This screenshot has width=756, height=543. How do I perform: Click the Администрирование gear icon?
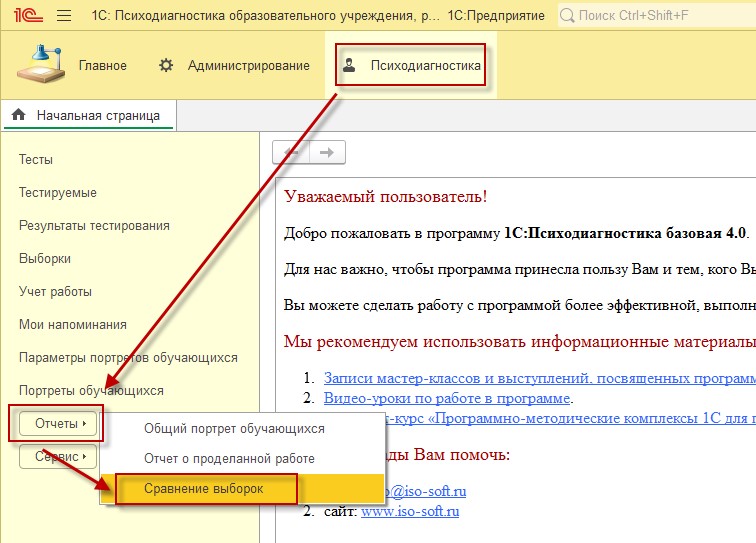(166, 65)
